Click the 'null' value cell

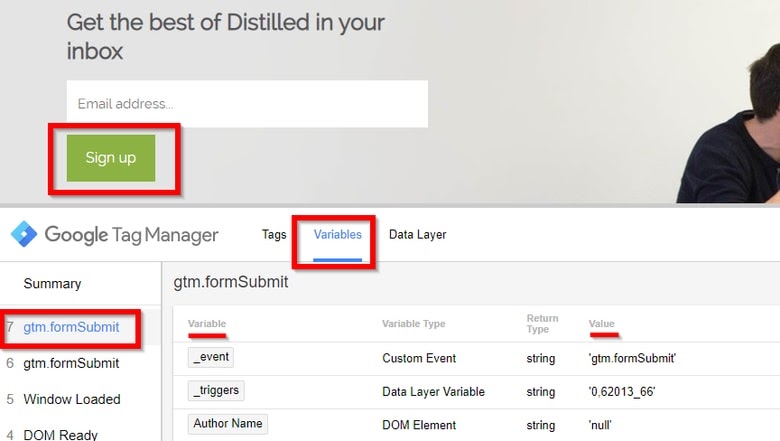point(600,425)
